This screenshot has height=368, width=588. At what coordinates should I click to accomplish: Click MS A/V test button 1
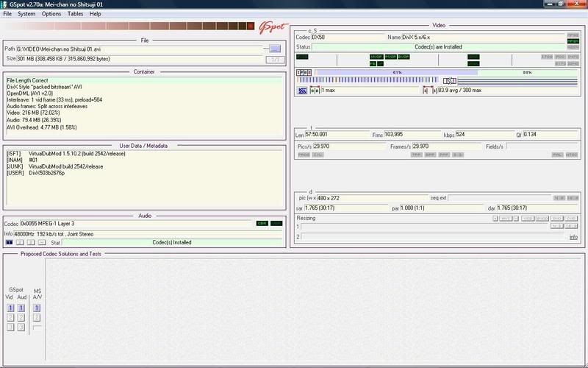36,308
